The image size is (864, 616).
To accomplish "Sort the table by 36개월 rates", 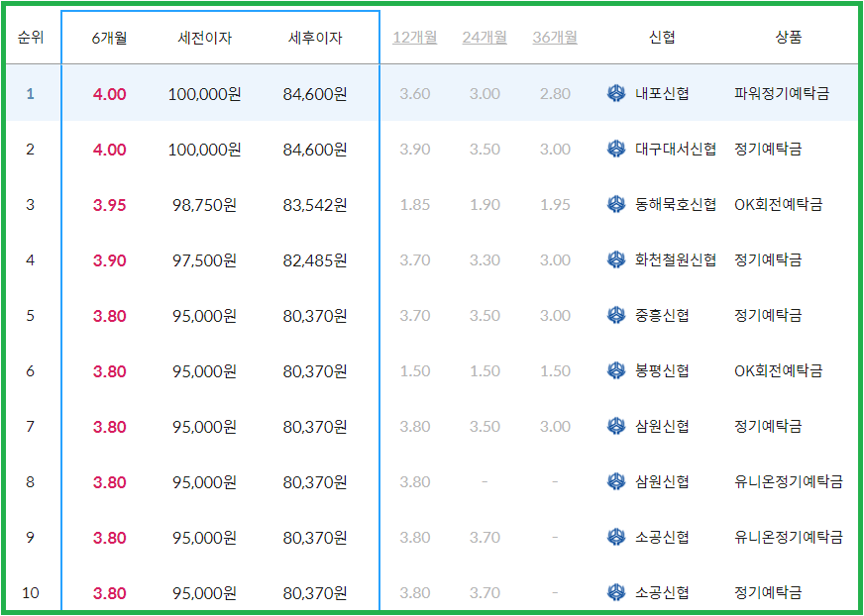I will pos(555,37).
